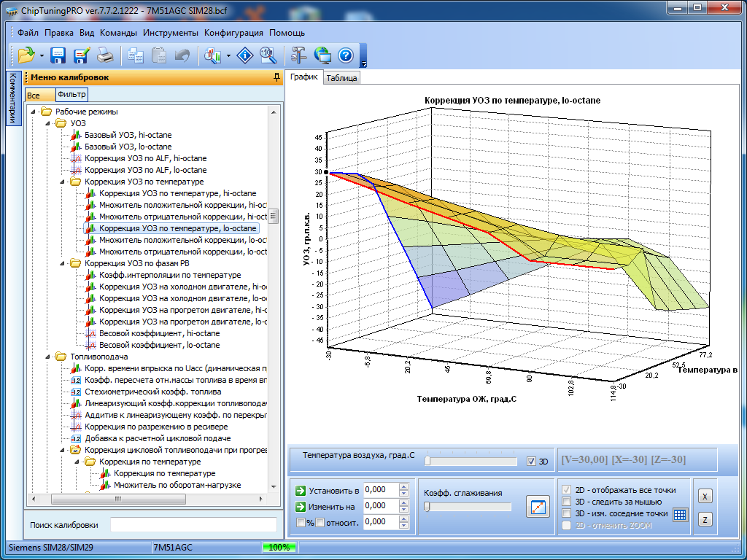Select Добавка к расчетной цикловой подаче
Image resolution: width=747 pixels, height=560 pixels.
(x=158, y=438)
